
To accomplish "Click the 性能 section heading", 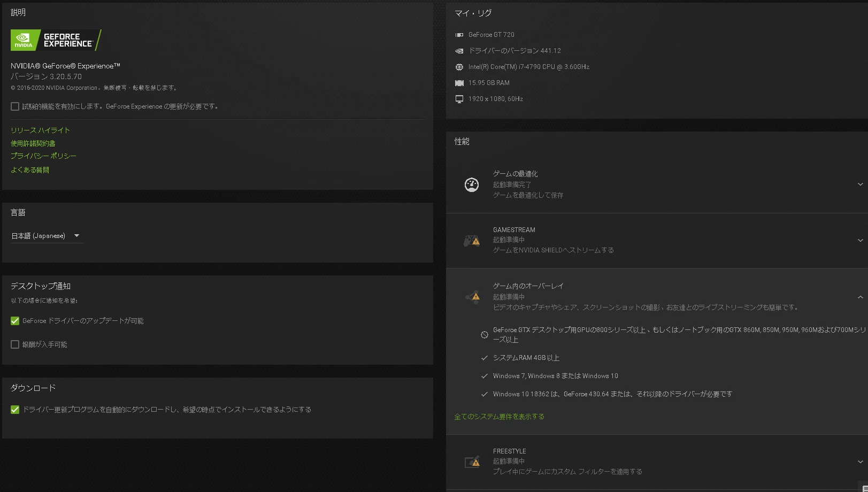I will point(462,141).
